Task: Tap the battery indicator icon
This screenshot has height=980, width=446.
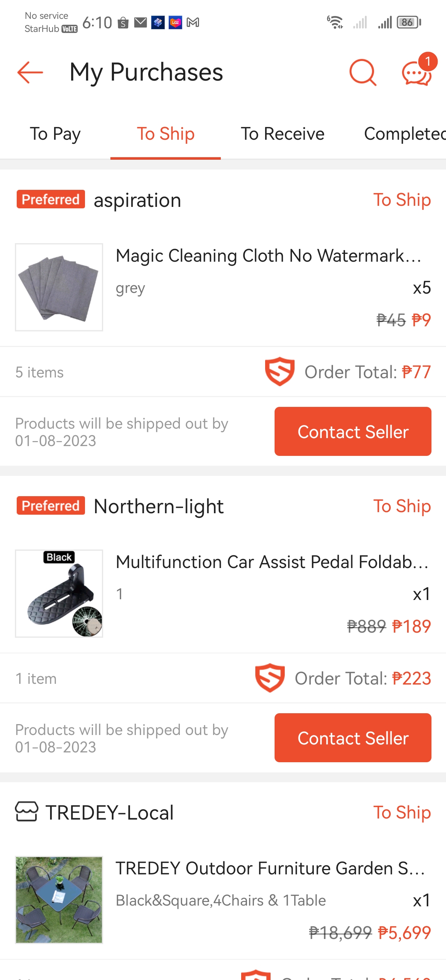Action: coord(408,23)
